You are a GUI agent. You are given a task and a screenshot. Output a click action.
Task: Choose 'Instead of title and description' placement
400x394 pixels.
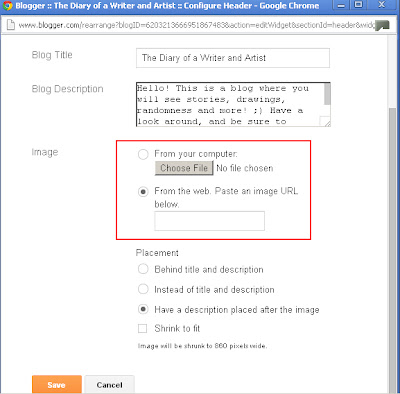[143, 289]
